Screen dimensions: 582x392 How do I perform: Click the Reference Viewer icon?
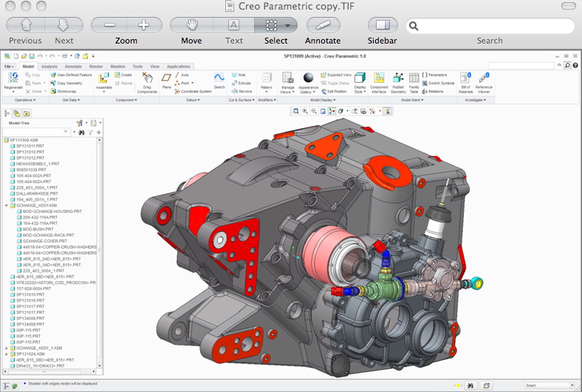(484, 78)
